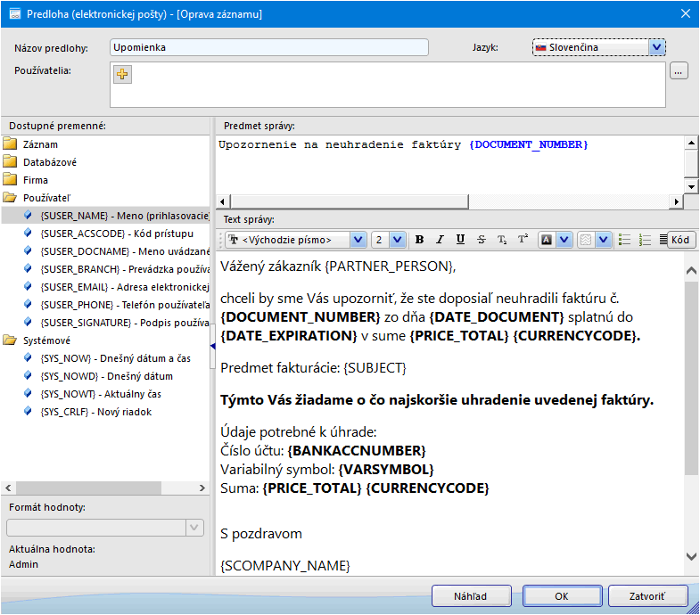Insert a bulleted list
This screenshot has height=615, width=700.
[x=624, y=240]
